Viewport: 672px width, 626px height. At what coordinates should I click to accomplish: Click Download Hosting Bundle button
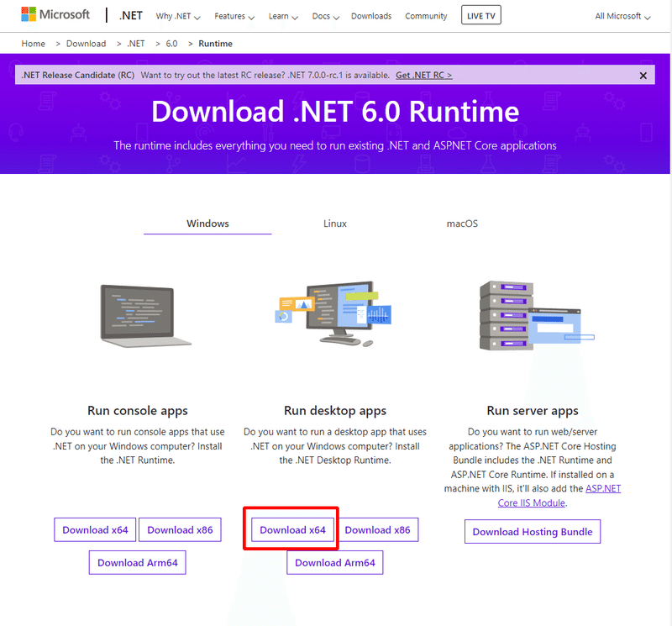pos(533,532)
